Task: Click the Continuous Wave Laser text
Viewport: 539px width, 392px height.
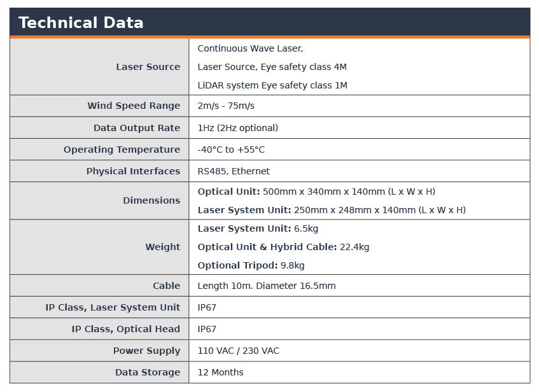Action: coord(250,48)
